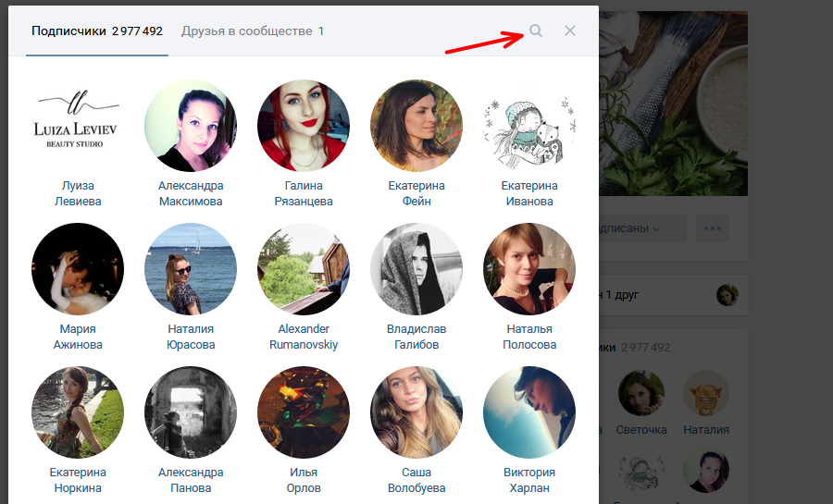Open Виктория Харлан name link

click(529, 480)
